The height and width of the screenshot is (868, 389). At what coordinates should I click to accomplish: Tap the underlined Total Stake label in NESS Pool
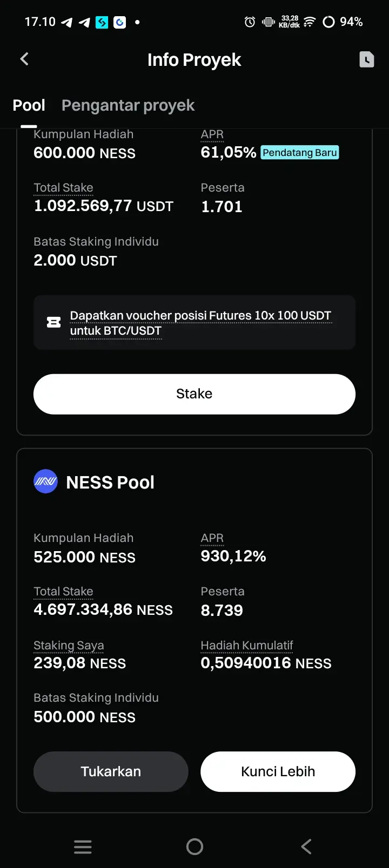coord(63,592)
